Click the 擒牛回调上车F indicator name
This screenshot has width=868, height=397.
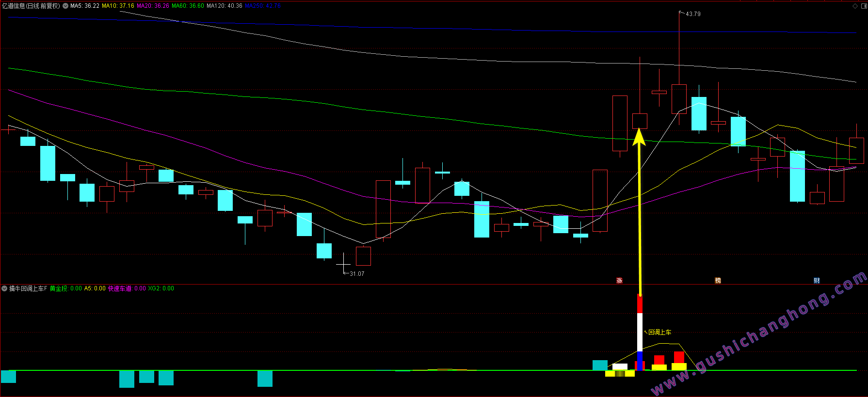(x=28, y=288)
